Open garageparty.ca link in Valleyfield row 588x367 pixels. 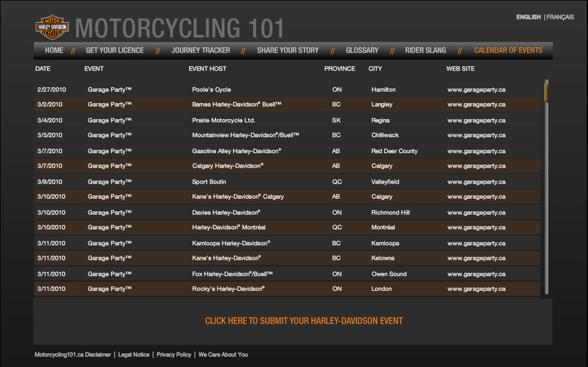(476, 182)
